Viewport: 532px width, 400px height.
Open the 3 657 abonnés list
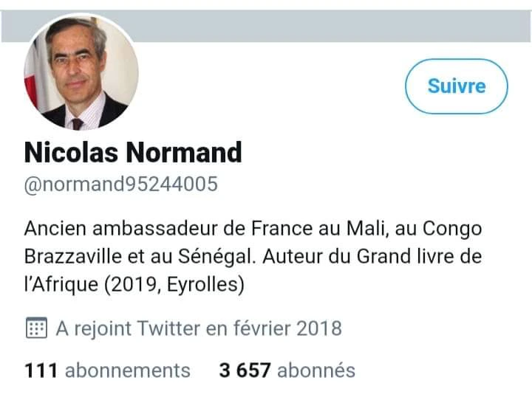[x=287, y=370]
